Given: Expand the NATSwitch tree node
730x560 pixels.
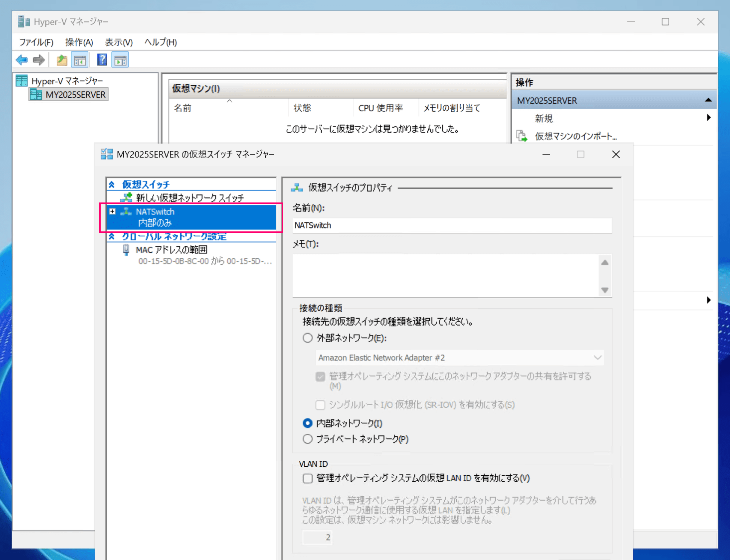Looking at the screenshot, I should click(113, 211).
